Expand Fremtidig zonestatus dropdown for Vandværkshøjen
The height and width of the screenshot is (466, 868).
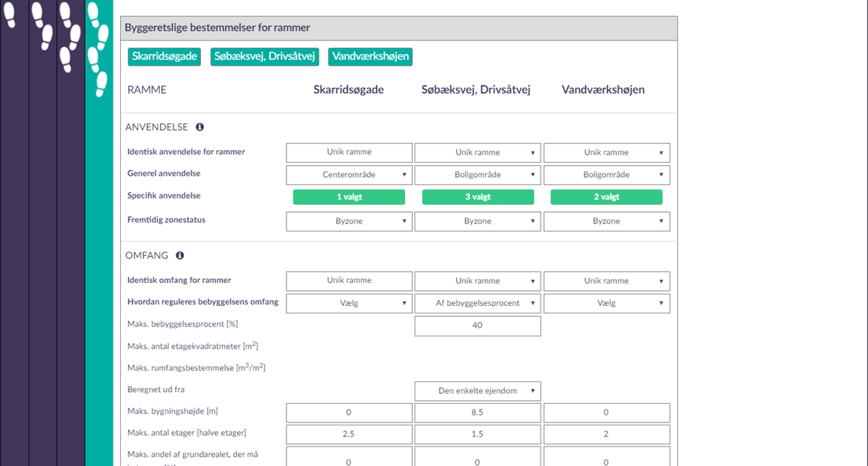[606, 221]
